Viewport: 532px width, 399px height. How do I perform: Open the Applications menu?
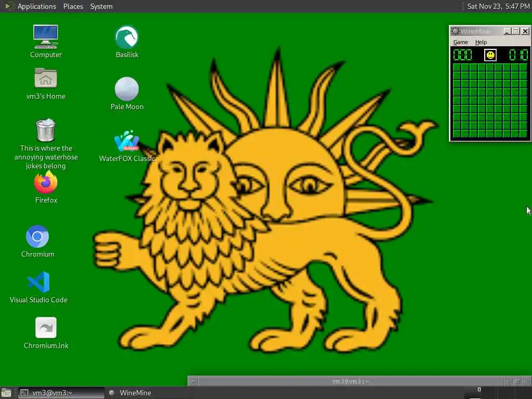[37, 6]
